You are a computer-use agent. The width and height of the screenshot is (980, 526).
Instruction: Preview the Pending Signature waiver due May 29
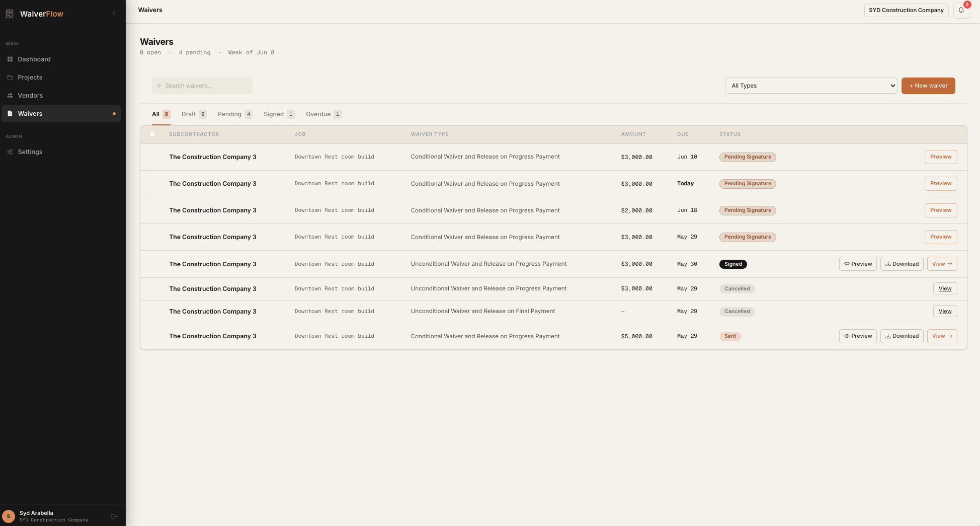[x=941, y=237]
